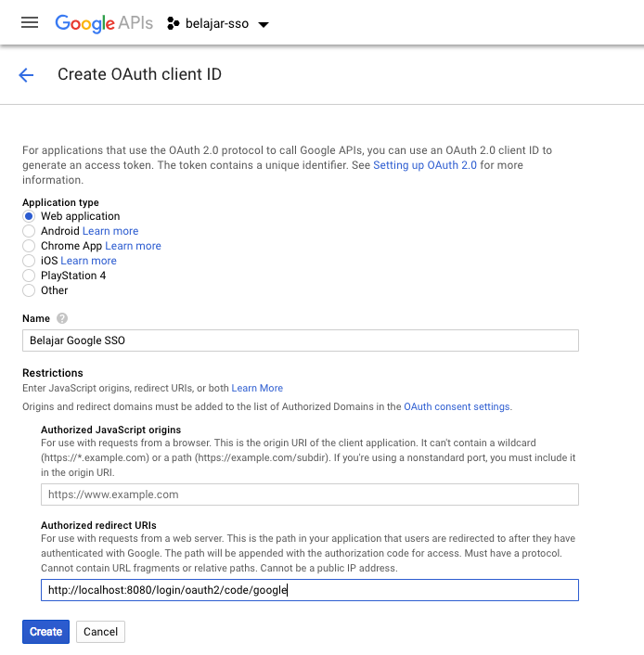Select the Web application radio button

click(x=29, y=216)
